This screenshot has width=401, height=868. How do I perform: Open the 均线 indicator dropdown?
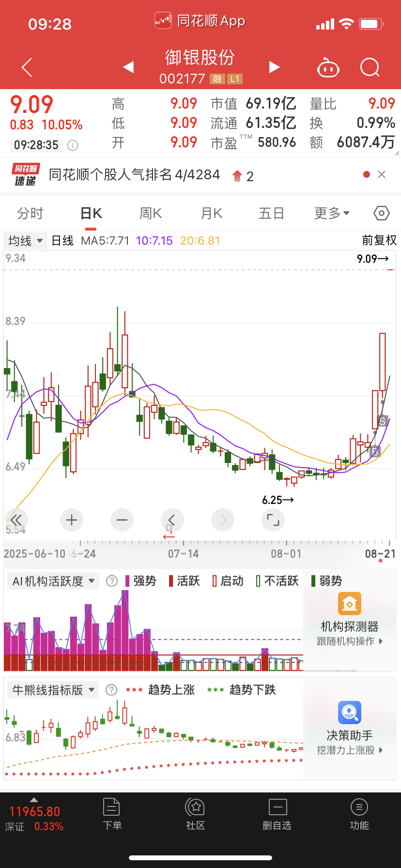click(25, 241)
